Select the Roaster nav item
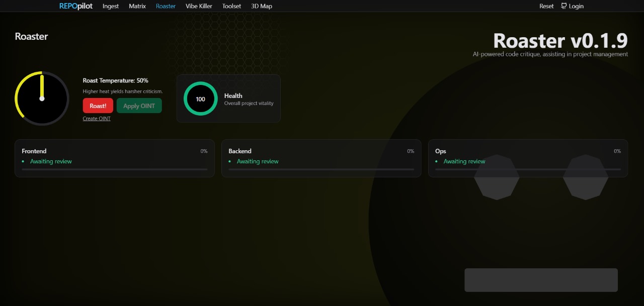Screen dimensions: 644x306 (x=166, y=6)
